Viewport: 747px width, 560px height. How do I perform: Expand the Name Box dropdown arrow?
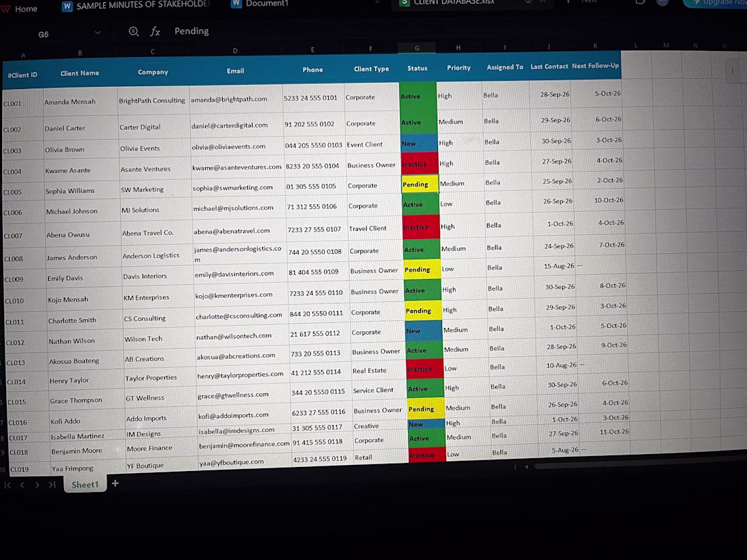98,33
